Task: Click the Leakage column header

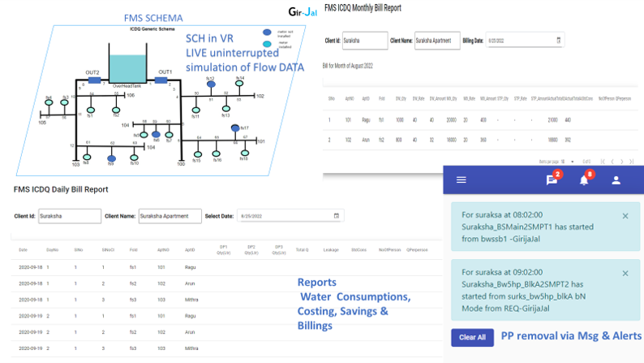Action: (x=331, y=250)
